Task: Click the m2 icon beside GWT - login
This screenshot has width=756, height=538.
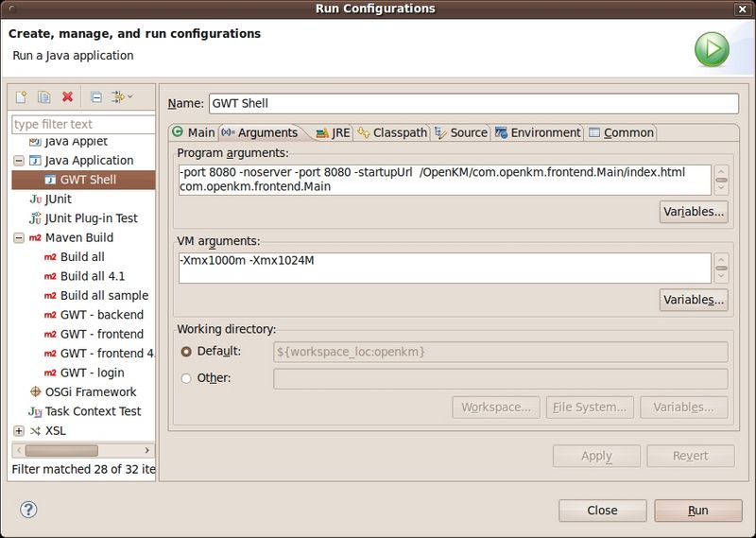Action: (x=50, y=373)
